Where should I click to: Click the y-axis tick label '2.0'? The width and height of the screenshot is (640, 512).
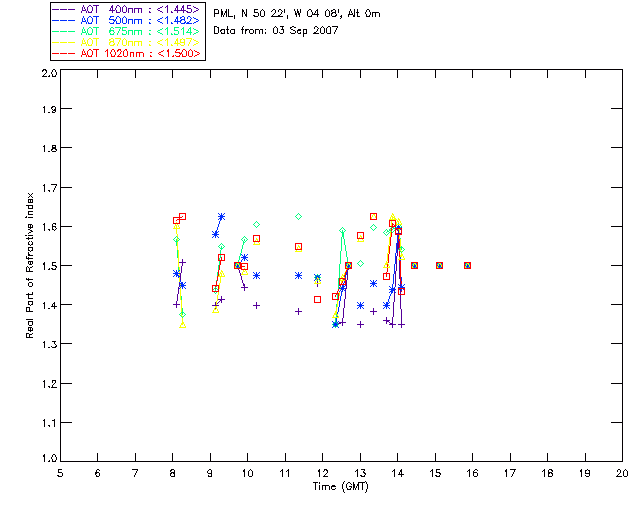tap(49, 73)
